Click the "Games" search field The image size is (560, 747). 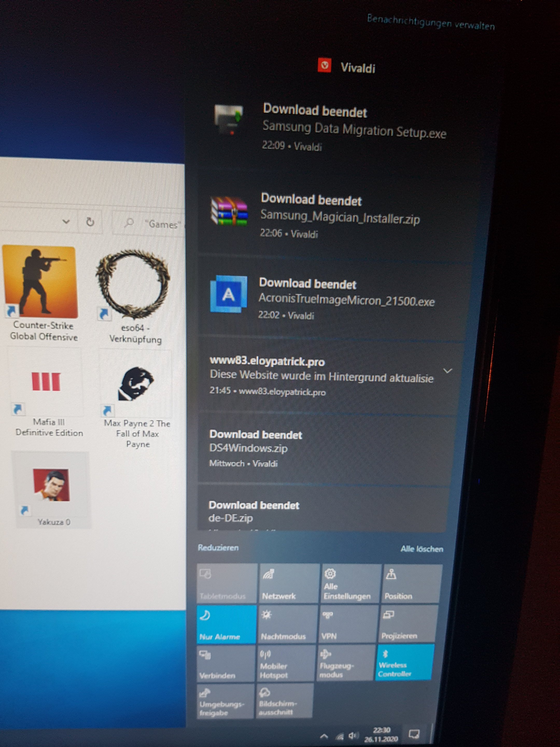pyautogui.click(x=159, y=224)
